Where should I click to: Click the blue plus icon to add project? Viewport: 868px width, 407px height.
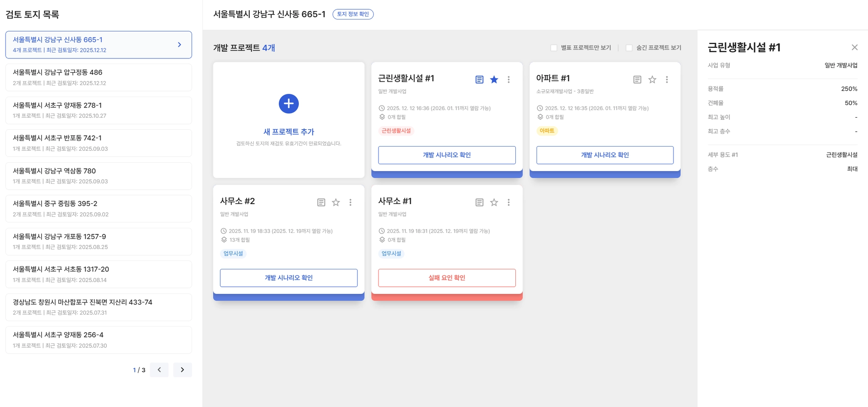coord(289,104)
